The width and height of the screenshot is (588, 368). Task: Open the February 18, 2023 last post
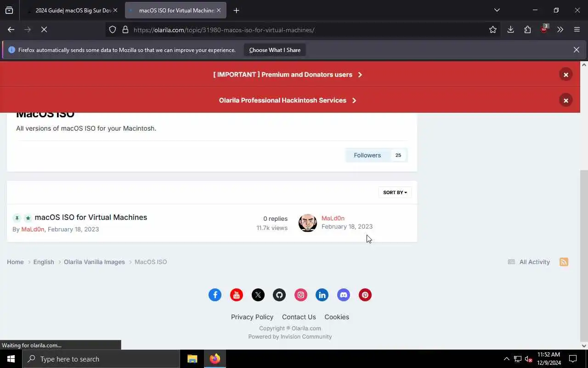click(x=347, y=226)
